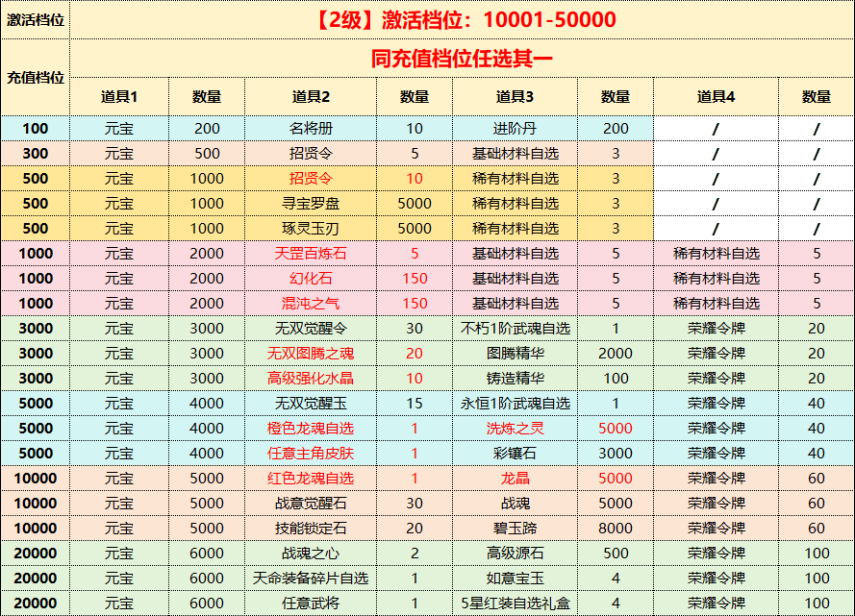Viewport: 855px width, 616px height.
Task: Click the 铸造精华 cell
Action: [515, 379]
